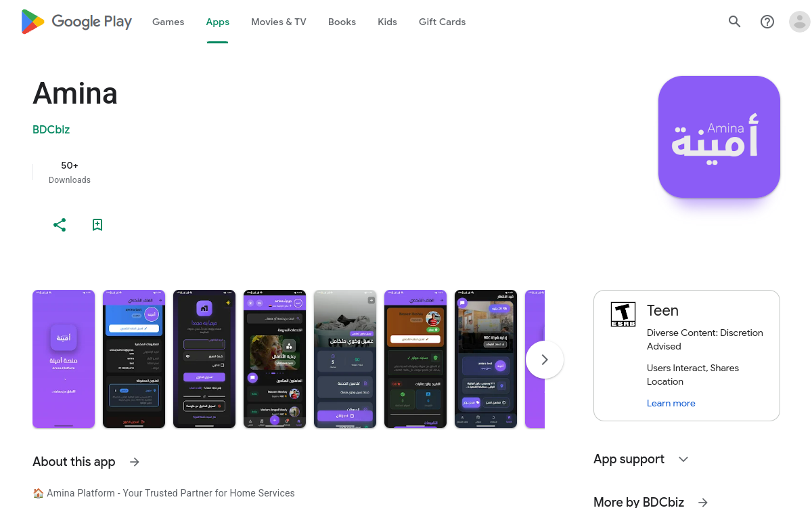The width and height of the screenshot is (812, 508).
Task: Open the child care services screenshot
Action: (x=275, y=359)
